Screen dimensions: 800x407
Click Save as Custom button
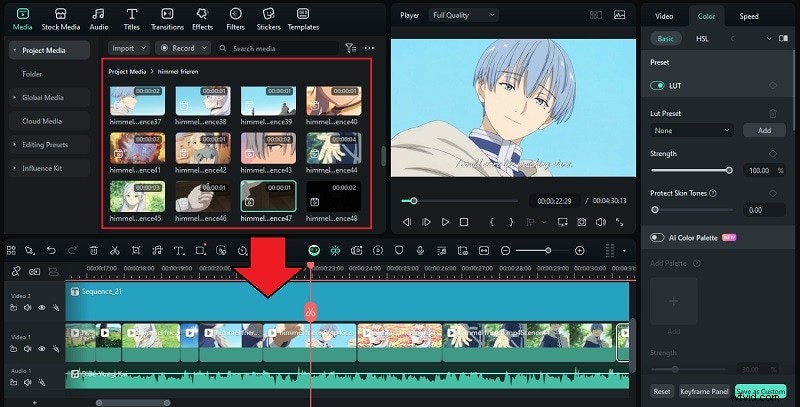[760, 391]
